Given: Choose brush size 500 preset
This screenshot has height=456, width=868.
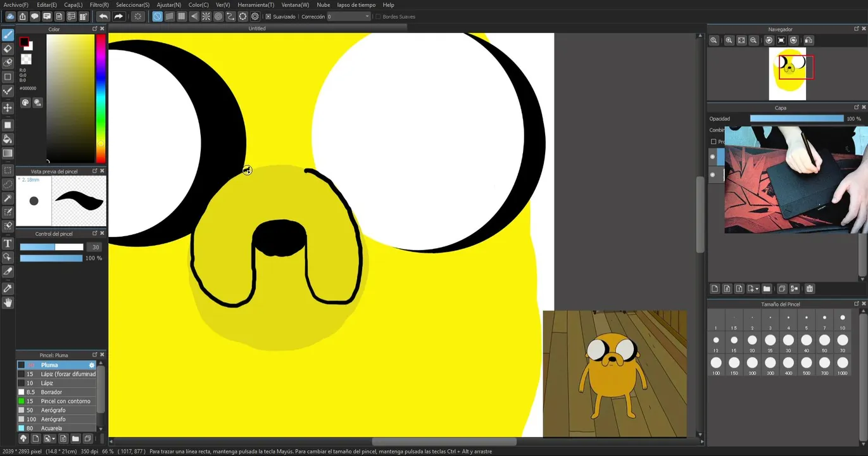Looking at the screenshot, I should click(x=806, y=365).
